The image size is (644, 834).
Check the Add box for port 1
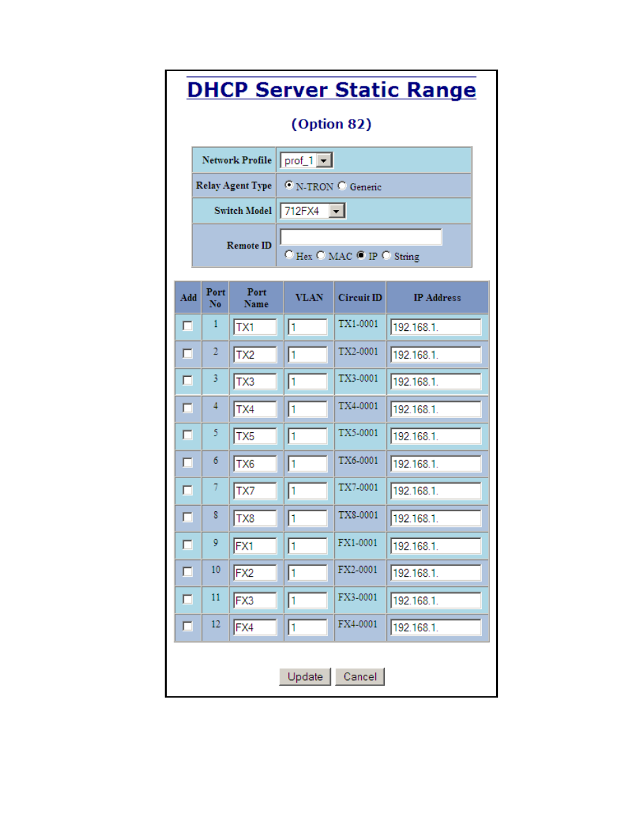click(188, 326)
